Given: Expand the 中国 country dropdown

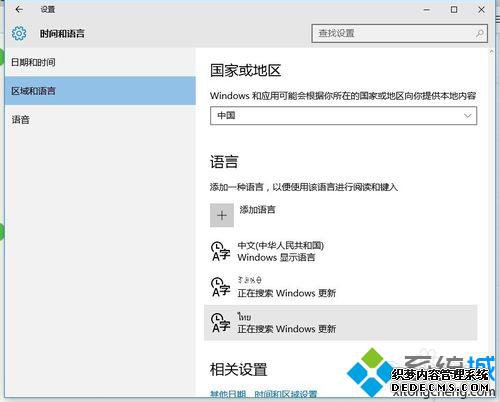Looking at the screenshot, I should pos(343,116).
